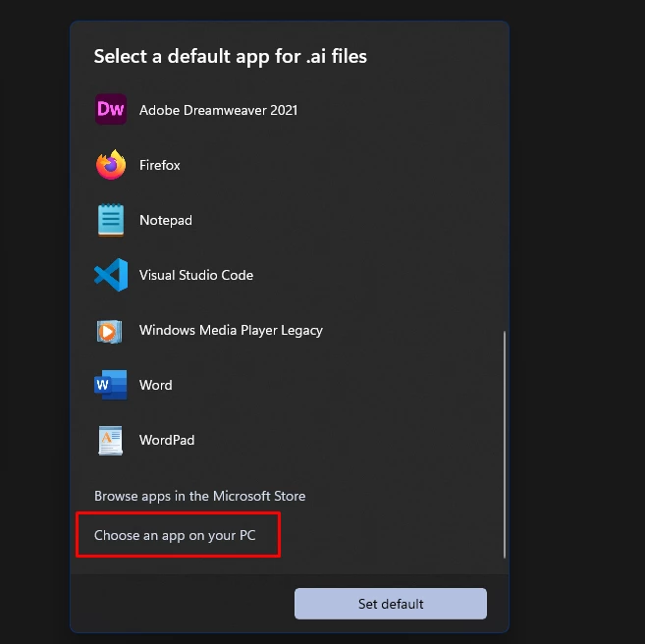
Task: Select the Visual Studio Code icon
Action: click(111, 275)
